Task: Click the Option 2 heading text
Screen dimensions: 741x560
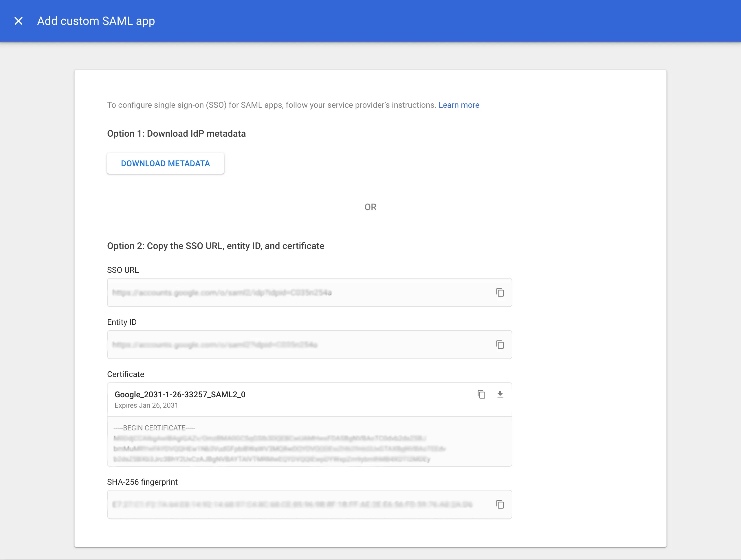Action: coord(215,246)
